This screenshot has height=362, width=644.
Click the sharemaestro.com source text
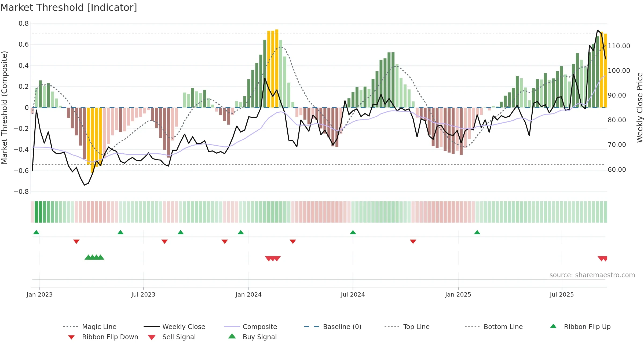click(592, 275)
